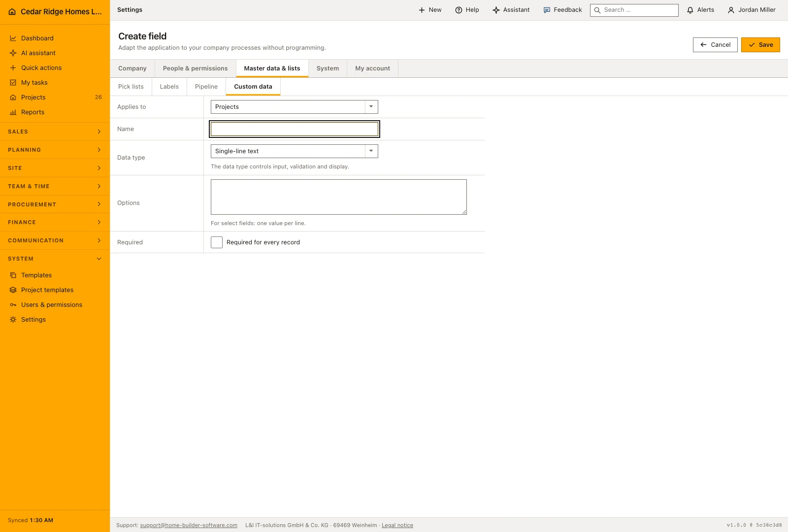Click inside the Options text area

click(339, 197)
